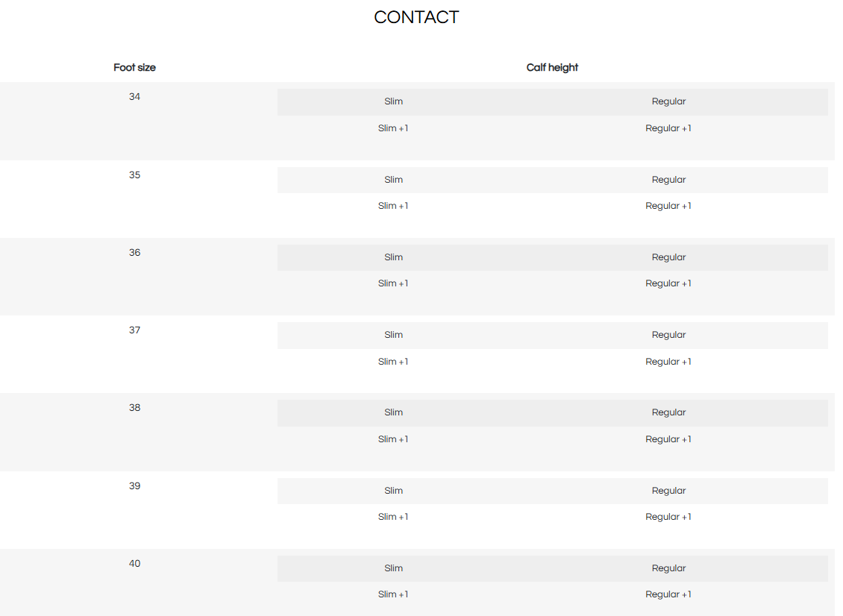Choose Regular +1 for foot size 34
The height and width of the screenshot is (616, 843).
click(668, 128)
